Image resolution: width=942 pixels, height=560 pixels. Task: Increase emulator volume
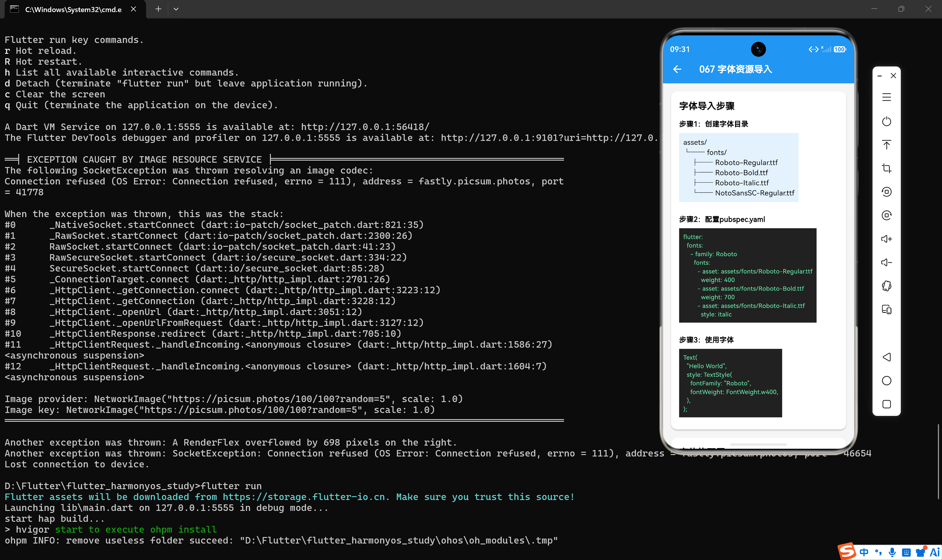[886, 239]
